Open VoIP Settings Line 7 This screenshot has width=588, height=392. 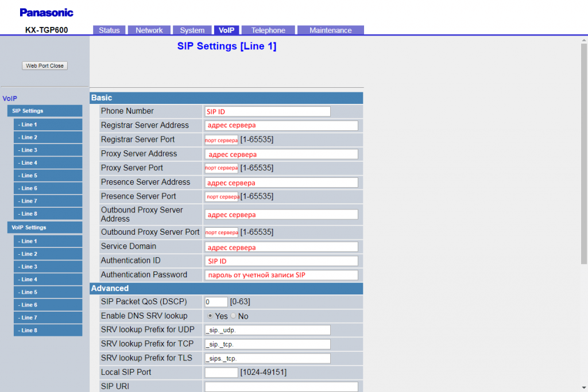pos(48,317)
